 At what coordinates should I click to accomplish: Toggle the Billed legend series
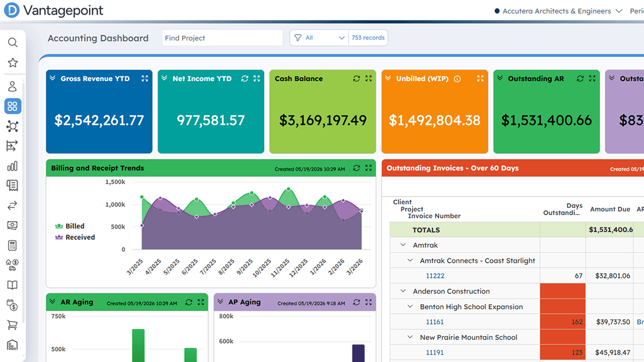(x=70, y=226)
